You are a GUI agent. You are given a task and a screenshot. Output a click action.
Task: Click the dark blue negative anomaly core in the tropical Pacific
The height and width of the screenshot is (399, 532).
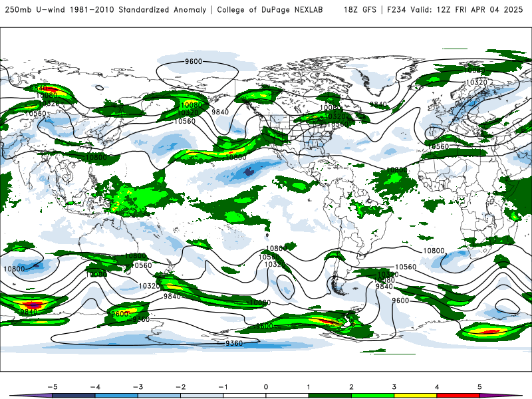(249, 172)
